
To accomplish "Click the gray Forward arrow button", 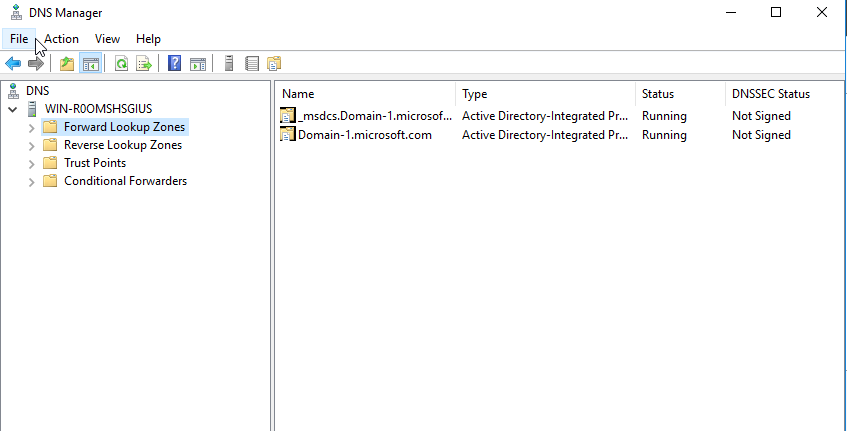I will click(x=36, y=64).
